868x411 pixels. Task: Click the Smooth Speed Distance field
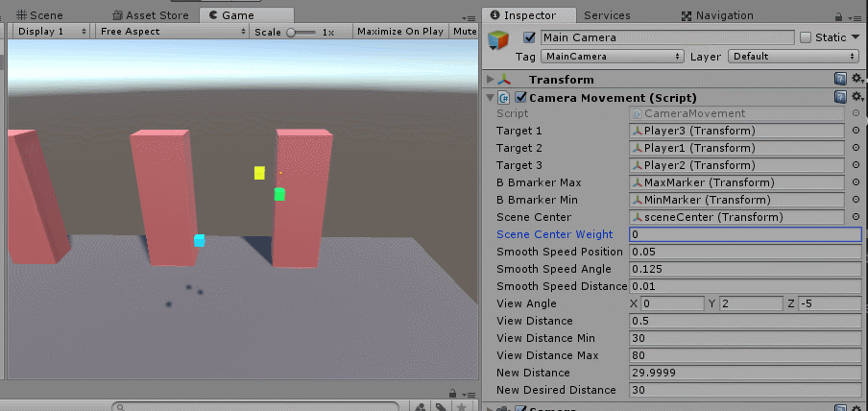pos(745,286)
